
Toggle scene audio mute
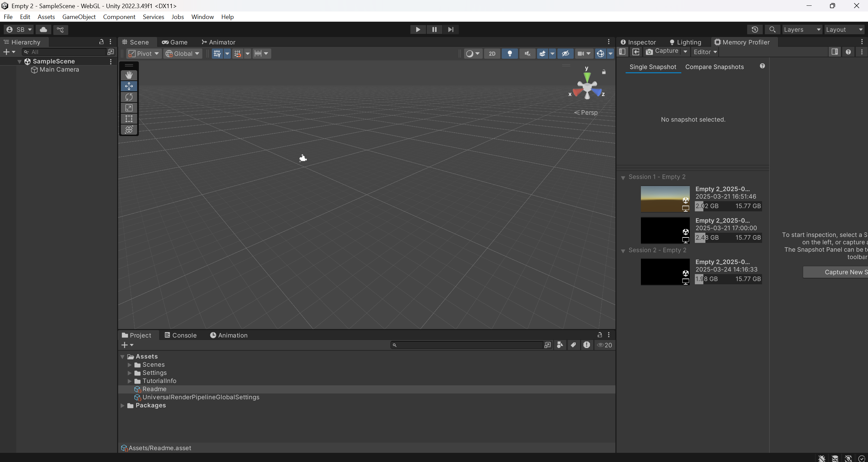[527, 54]
